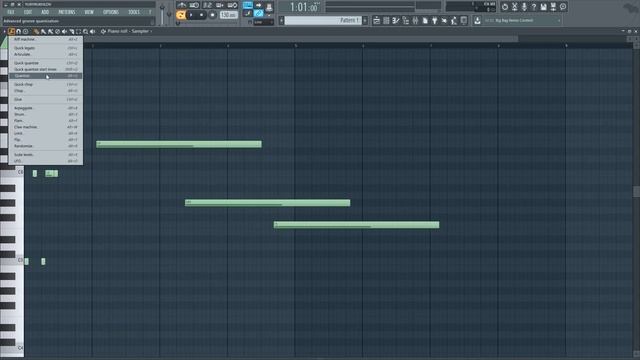Click the 1:01:00 time display
640x360 pixels.
[304, 7]
